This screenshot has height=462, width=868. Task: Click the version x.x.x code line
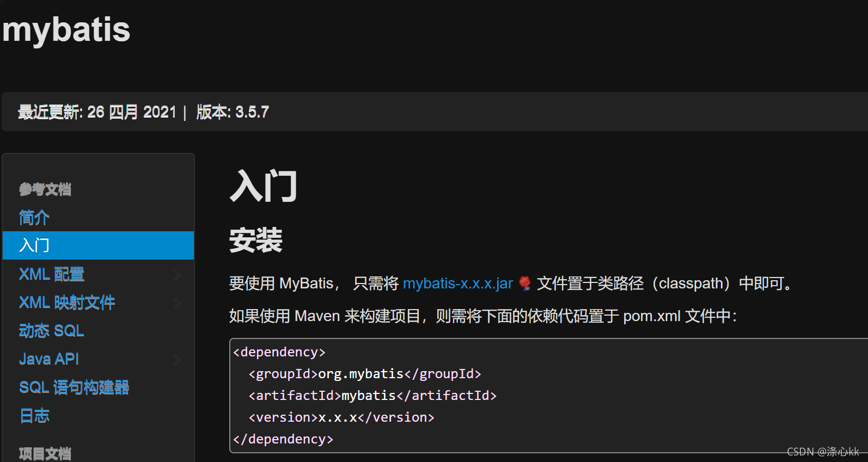(x=341, y=417)
